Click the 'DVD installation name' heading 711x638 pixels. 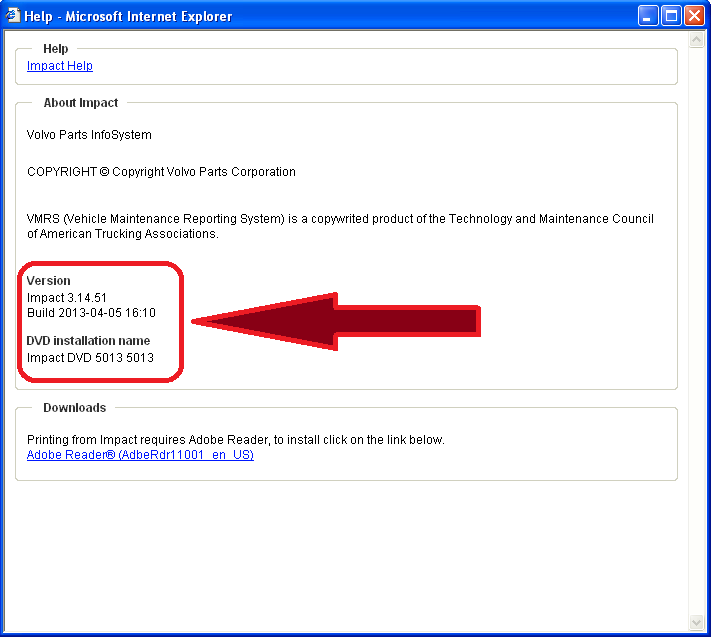tap(88, 341)
